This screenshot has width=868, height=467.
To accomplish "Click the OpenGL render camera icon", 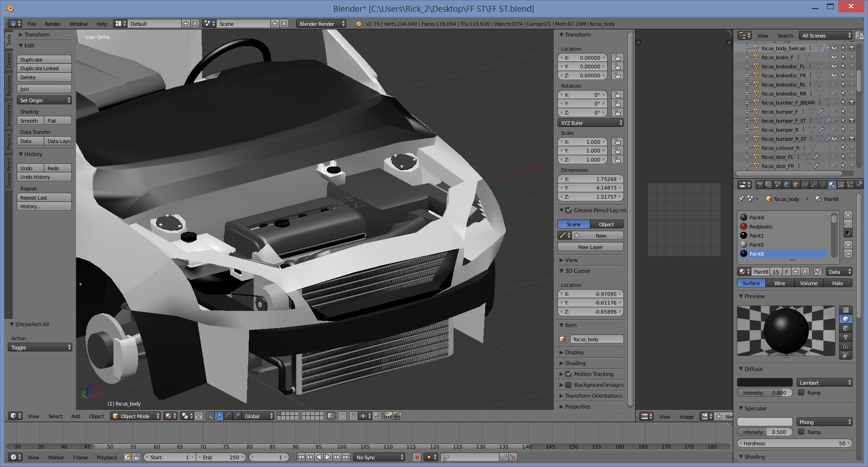I will 388,416.
